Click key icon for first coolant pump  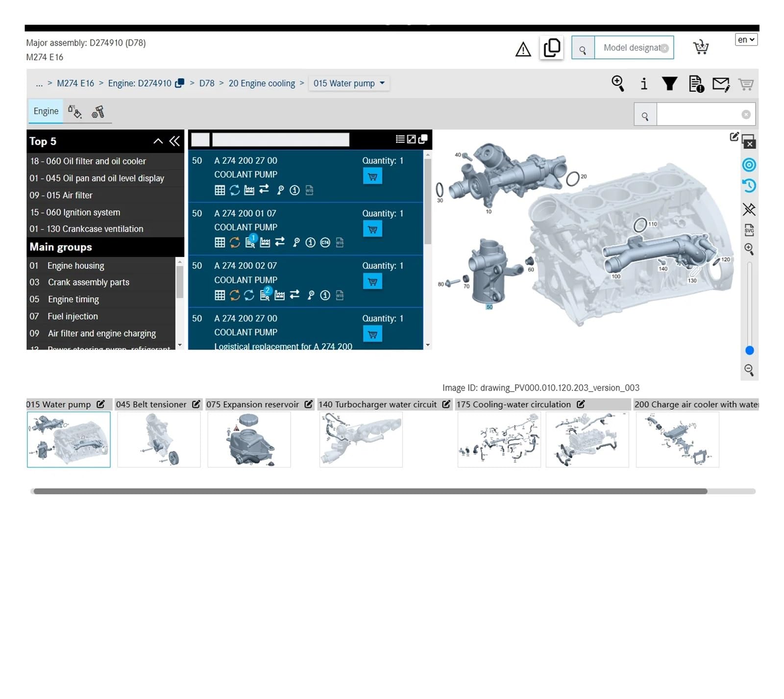tap(280, 190)
